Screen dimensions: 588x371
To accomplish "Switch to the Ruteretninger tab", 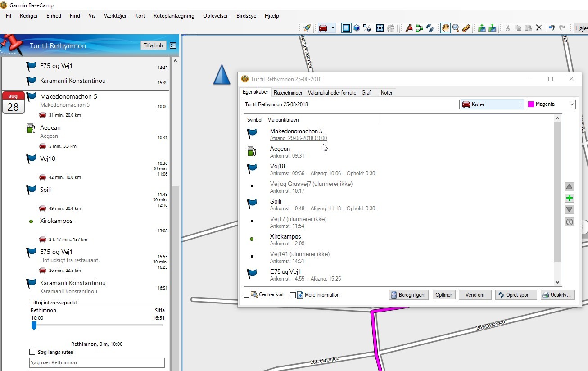I will tap(288, 93).
